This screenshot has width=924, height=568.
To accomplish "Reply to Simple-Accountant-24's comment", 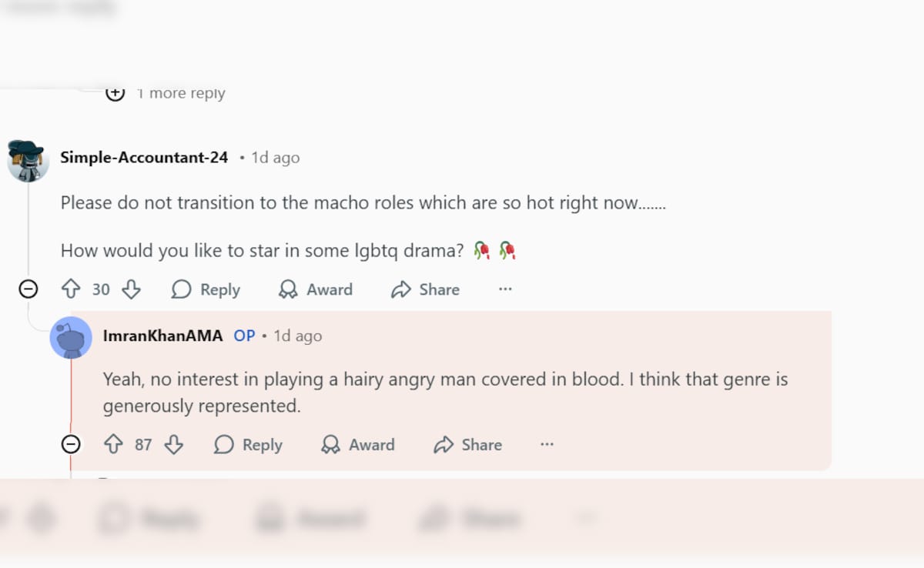I will click(x=206, y=289).
